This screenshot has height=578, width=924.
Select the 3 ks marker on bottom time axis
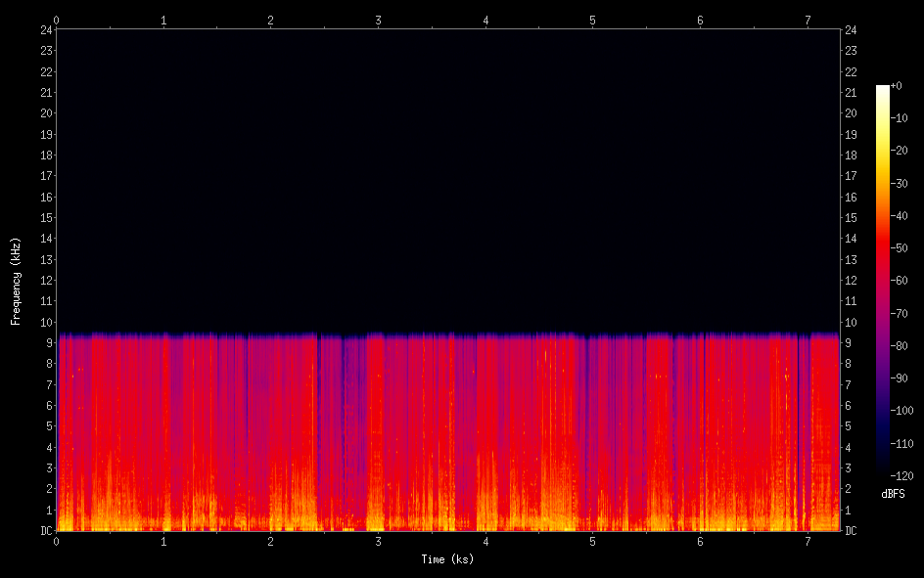(x=378, y=542)
